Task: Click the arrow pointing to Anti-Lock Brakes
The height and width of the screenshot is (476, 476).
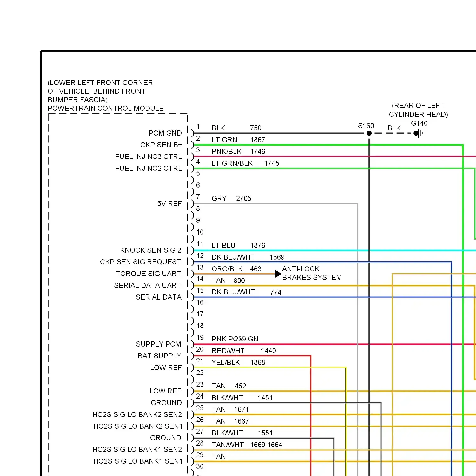Action: (x=278, y=274)
